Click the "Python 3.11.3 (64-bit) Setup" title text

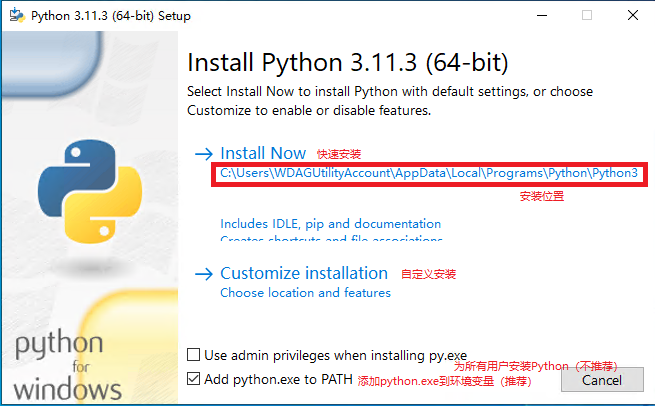tap(111, 16)
